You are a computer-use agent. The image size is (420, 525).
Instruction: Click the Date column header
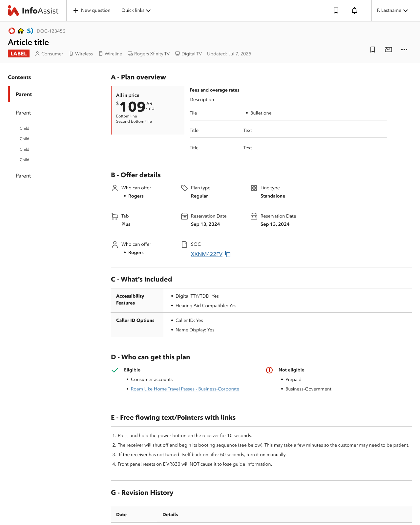click(121, 514)
